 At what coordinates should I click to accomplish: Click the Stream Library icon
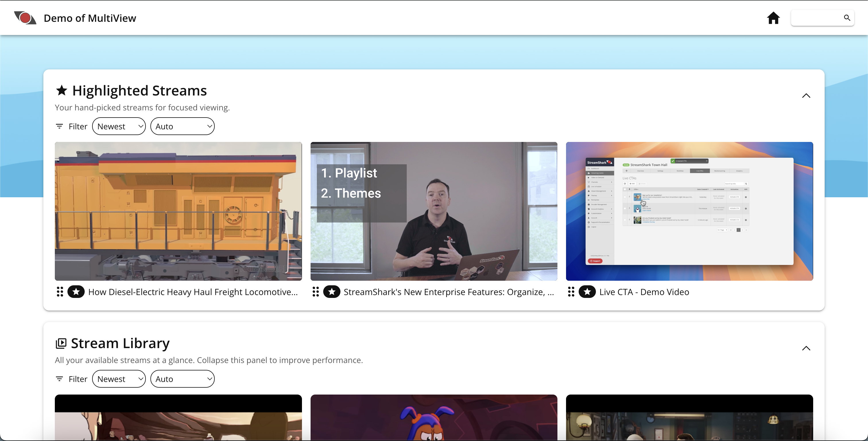pos(61,343)
